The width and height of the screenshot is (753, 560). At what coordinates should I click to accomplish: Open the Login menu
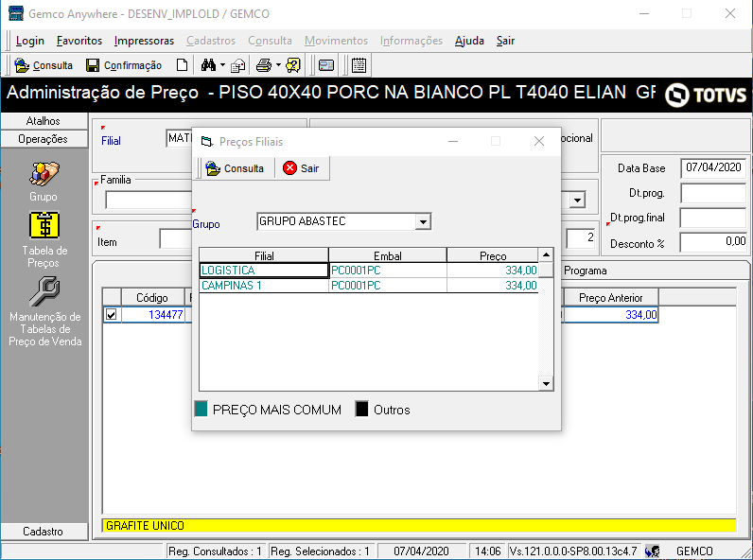pos(29,41)
